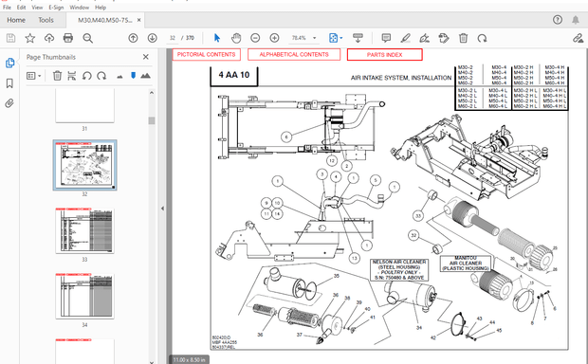Activate the hand pan tool
Image resolution: width=588 pixels, height=364 pixels.
pyautogui.click(x=236, y=38)
